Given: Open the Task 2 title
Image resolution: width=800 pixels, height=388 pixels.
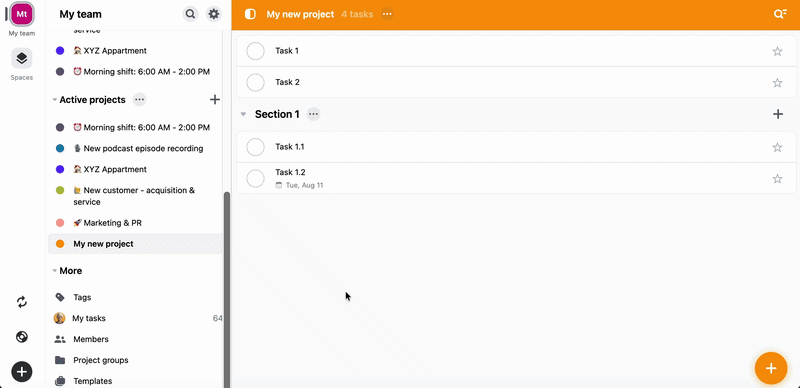Looking at the screenshot, I should [287, 82].
